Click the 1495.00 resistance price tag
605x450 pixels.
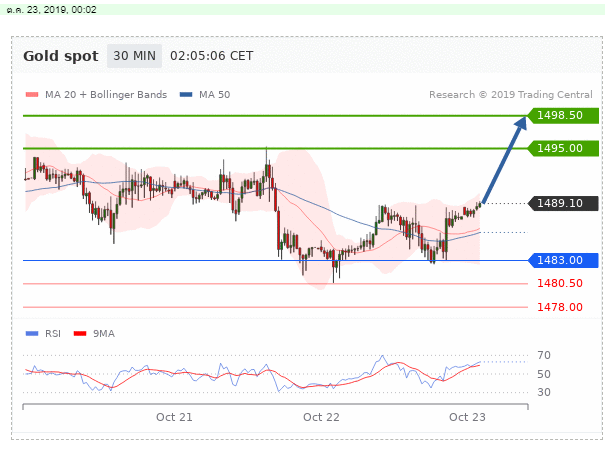[x=563, y=148]
